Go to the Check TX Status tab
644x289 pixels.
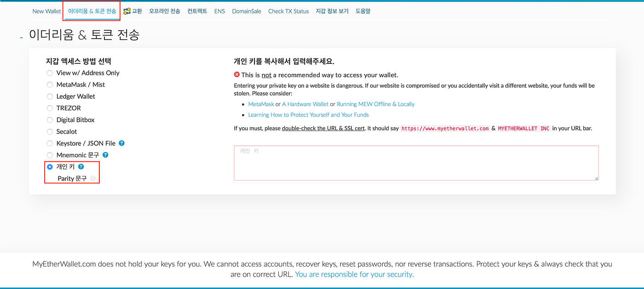pos(288,11)
